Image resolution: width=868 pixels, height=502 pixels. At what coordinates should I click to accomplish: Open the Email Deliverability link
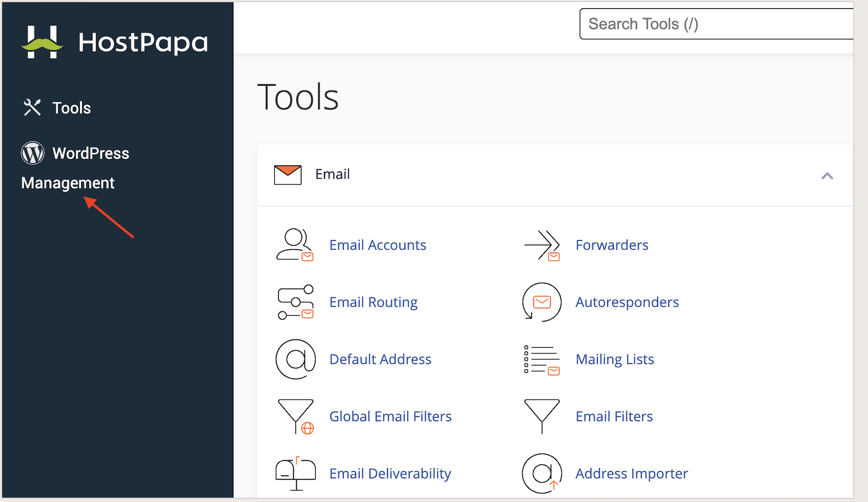390,474
